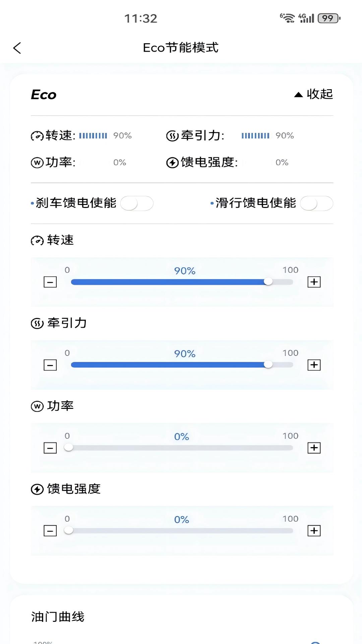The height and width of the screenshot is (644, 362).
Task: Click the minus button on 馈电强度 slider
Action: pos(50,531)
